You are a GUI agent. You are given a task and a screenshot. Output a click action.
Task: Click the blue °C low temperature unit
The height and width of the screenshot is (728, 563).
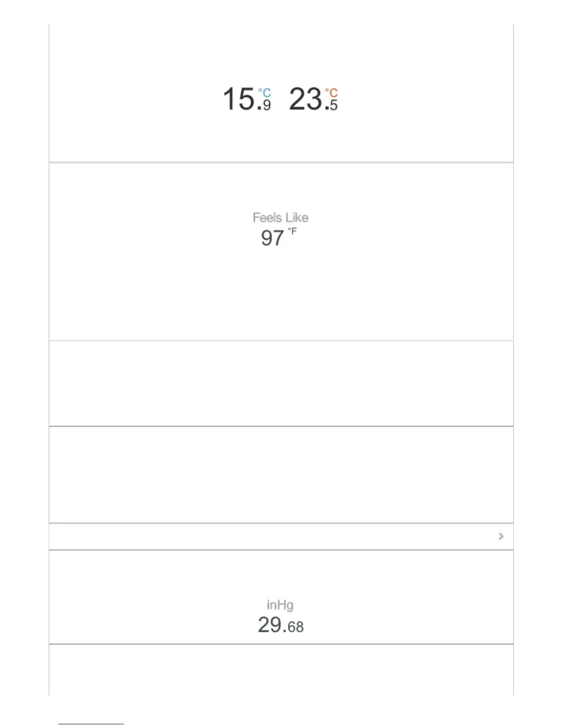[264, 93]
